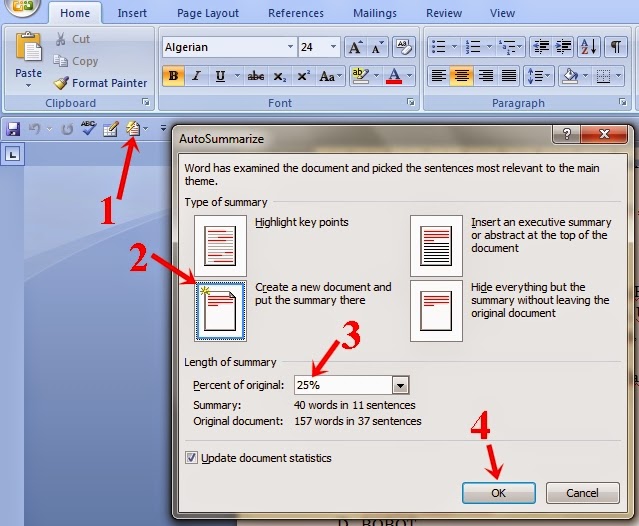Open the Customize Quick Access Toolbar arrow
Image resolution: width=639 pixels, height=526 pixels.
point(163,129)
